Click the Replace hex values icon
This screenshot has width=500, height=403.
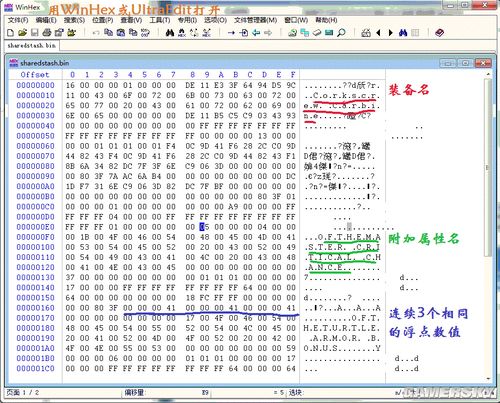tap(207, 33)
